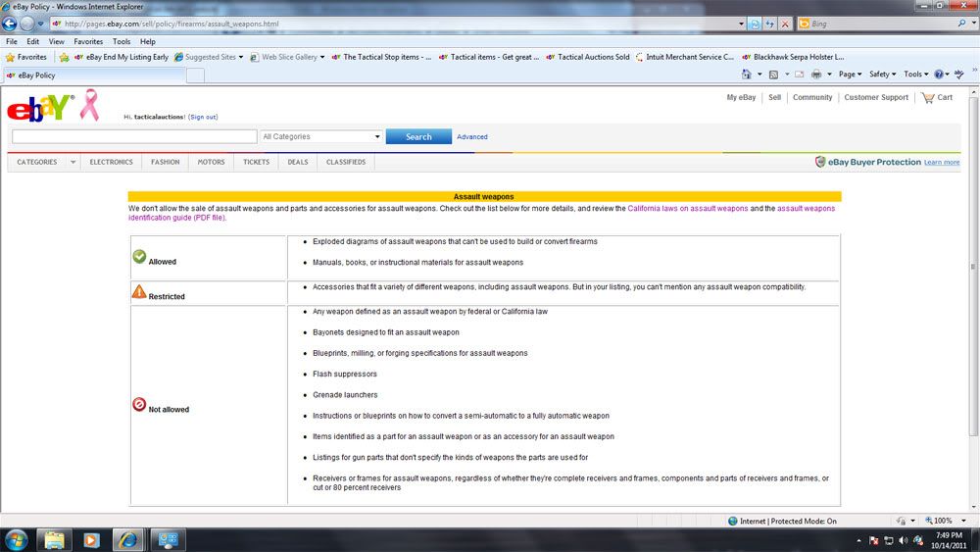Open the Safety menu dropdown
Image resolution: width=980 pixels, height=552 pixels.
[x=882, y=75]
